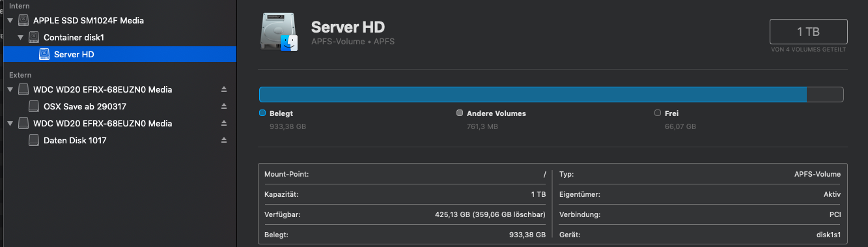Collapse the APPLE SSD SM1024F Media disclosure triangle
This screenshot has height=247, width=868.
(10, 21)
